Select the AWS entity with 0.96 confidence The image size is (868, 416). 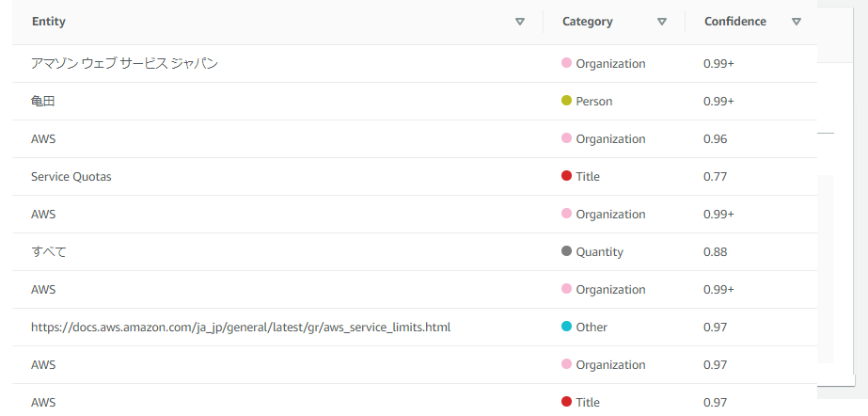point(43,139)
